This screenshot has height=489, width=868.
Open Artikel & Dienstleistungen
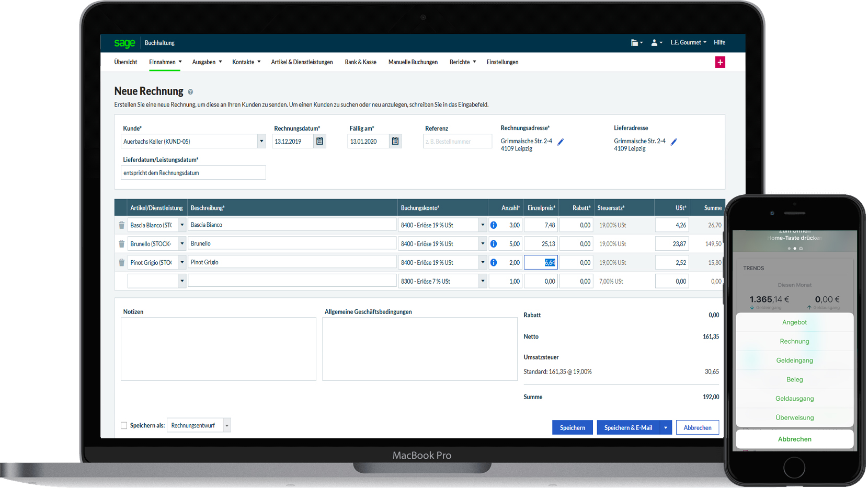[x=302, y=62]
